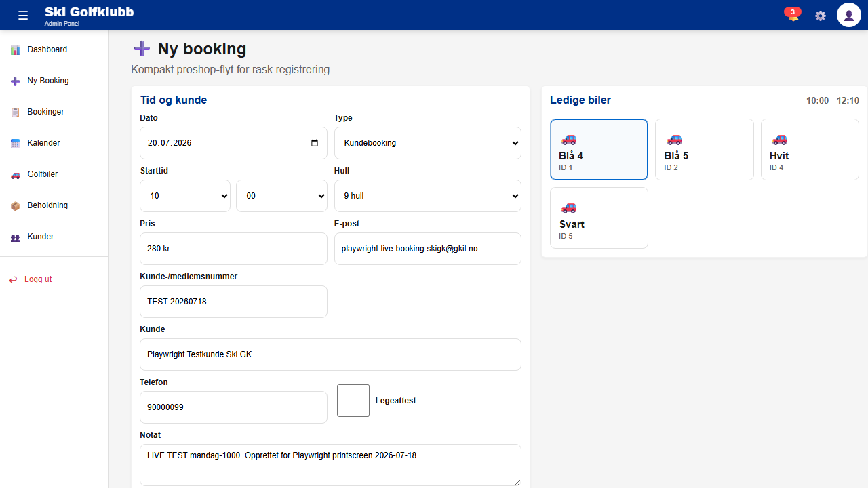Click the E-post input field

(428, 249)
